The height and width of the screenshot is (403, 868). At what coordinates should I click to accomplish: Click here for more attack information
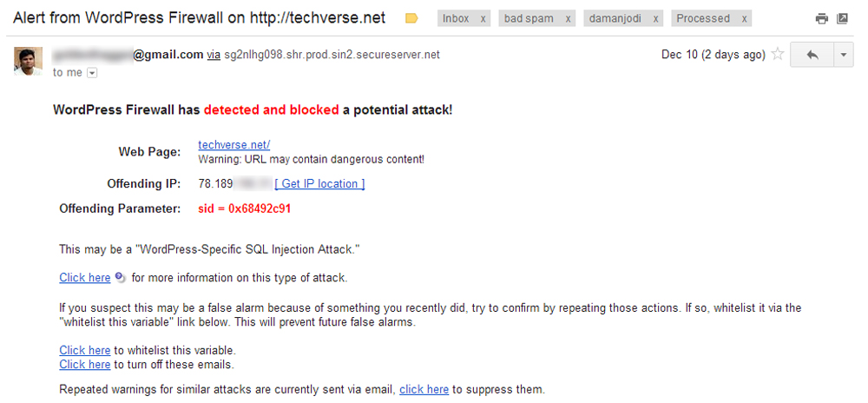85,278
